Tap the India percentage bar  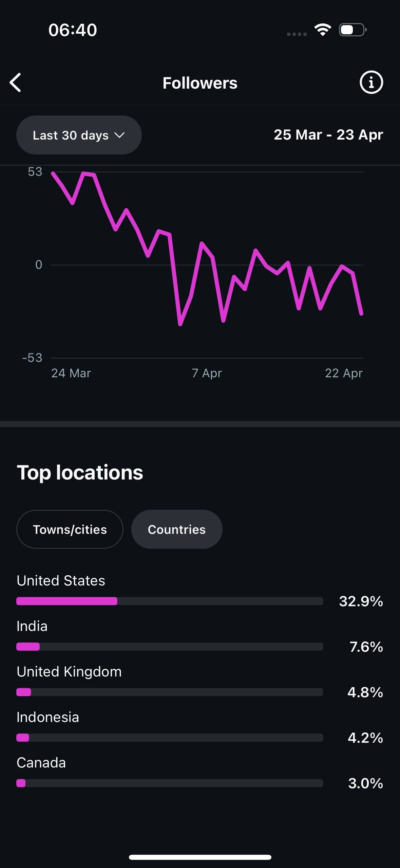[x=170, y=647]
